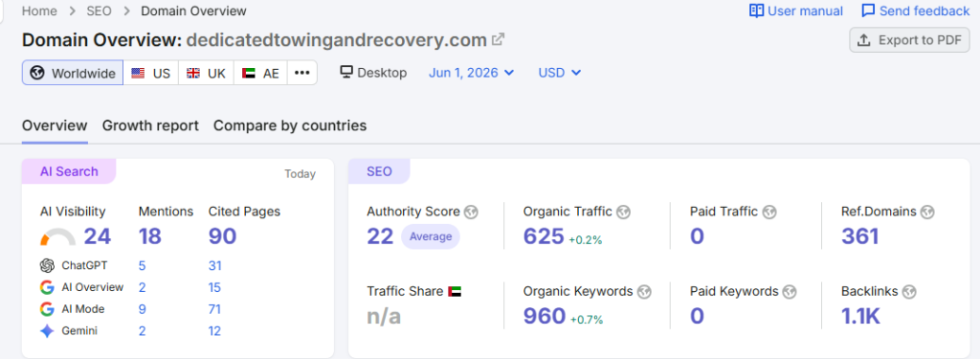Image resolution: width=980 pixels, height=359 pixels.
Task: Click the Google icon beside AI Mode
Action: pyautogui.click(x=47, y=309)
